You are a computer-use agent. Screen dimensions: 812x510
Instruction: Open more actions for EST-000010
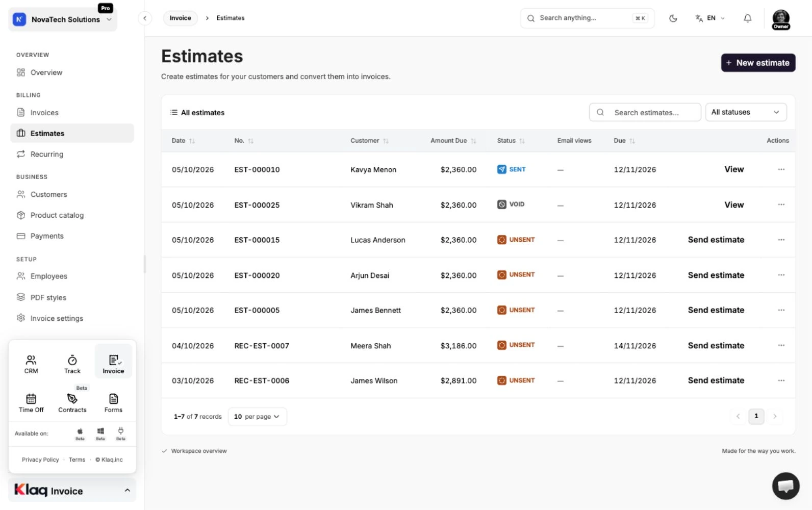tap(781, 169)
